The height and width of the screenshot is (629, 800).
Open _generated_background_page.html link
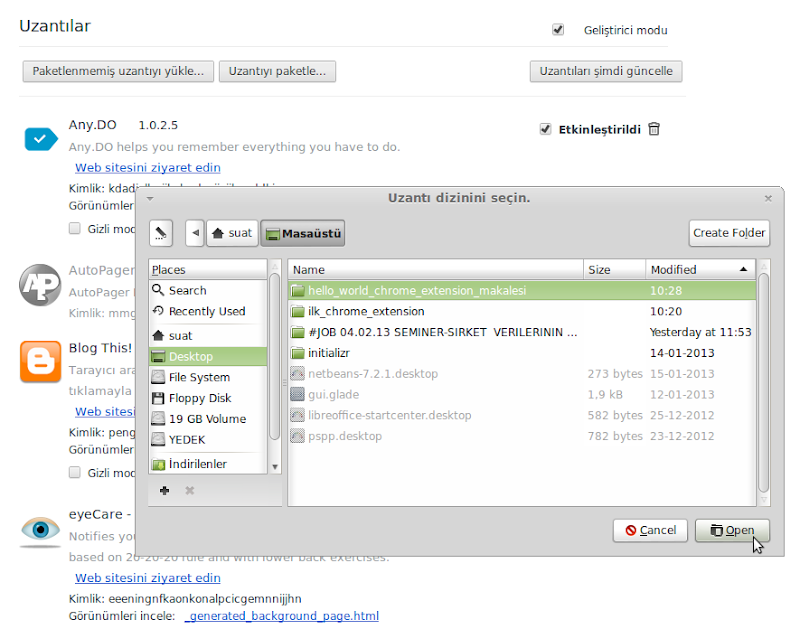[x=282, y=616]
